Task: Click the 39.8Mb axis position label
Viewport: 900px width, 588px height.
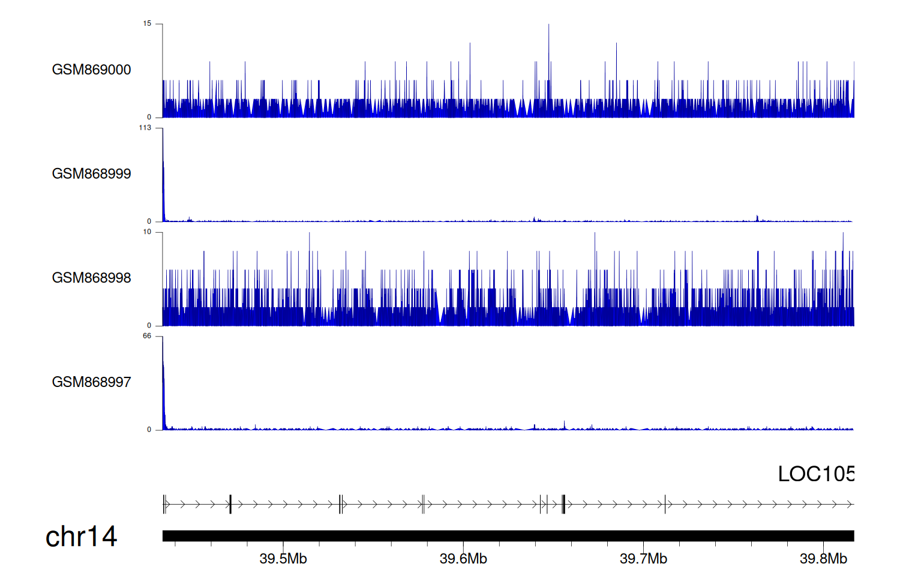Action: [823, 559]
